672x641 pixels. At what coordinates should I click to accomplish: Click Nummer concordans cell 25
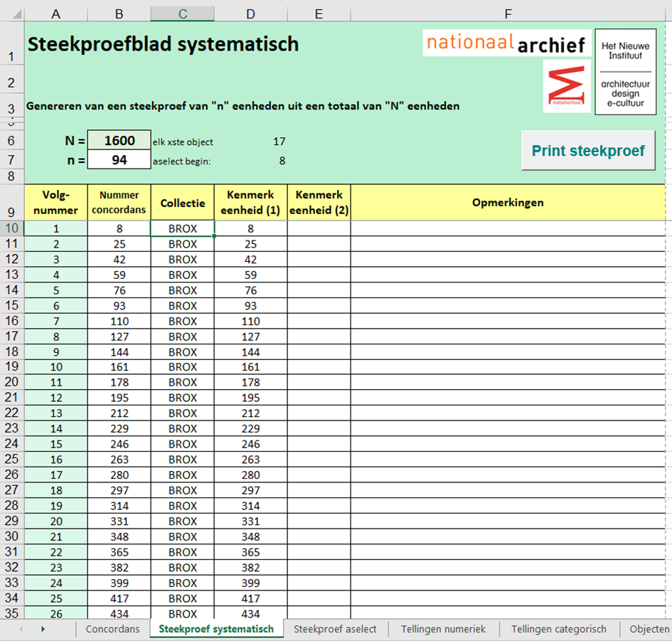point(119,244)
